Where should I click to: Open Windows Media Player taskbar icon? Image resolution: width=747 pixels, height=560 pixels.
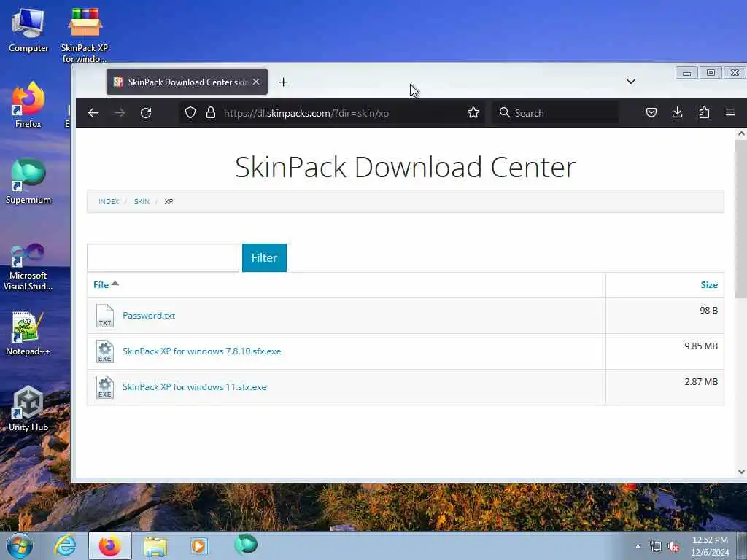pos(199,545)
